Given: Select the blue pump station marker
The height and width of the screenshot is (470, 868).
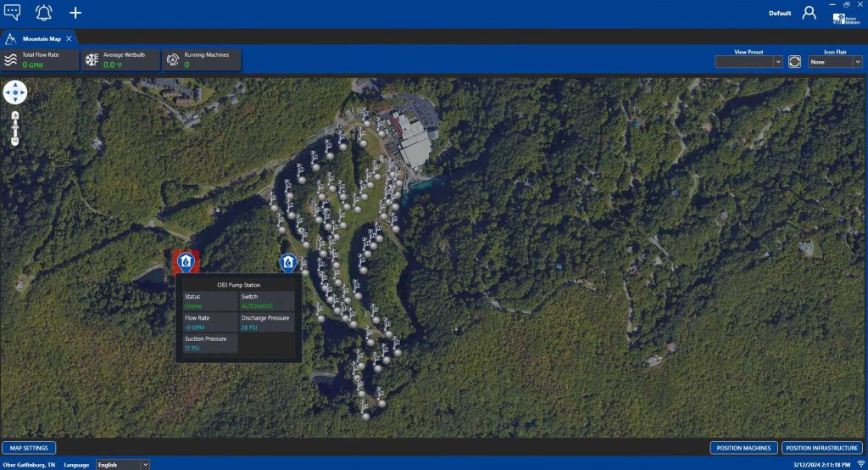Looking at the screenshot, I should click(x=288, y=263).
